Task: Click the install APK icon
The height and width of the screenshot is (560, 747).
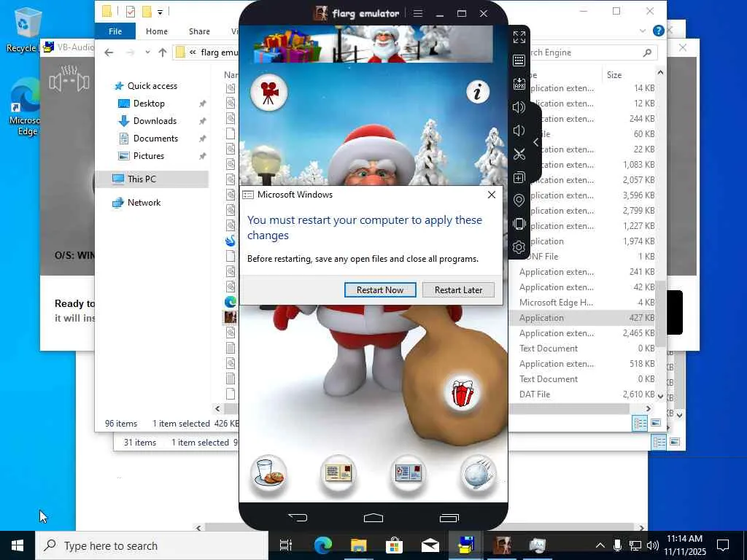Action: (x=519, y=84)
